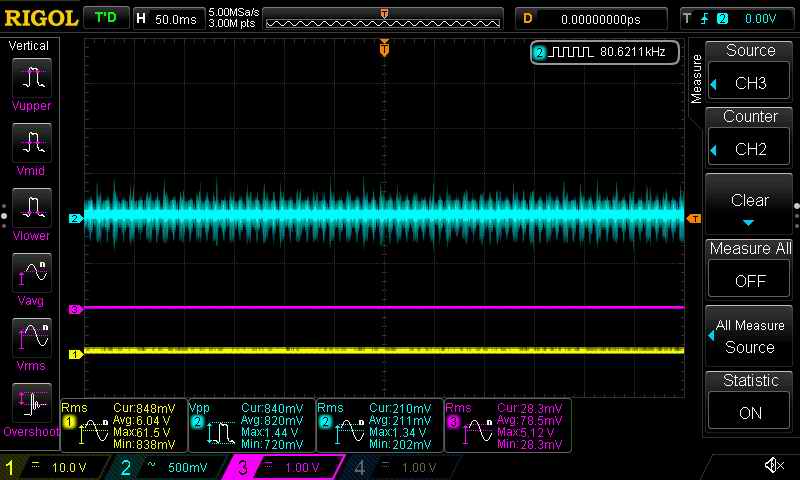Select the Vrms measurement icon
This screenshot has width=800, height=480.
[32, 338]
